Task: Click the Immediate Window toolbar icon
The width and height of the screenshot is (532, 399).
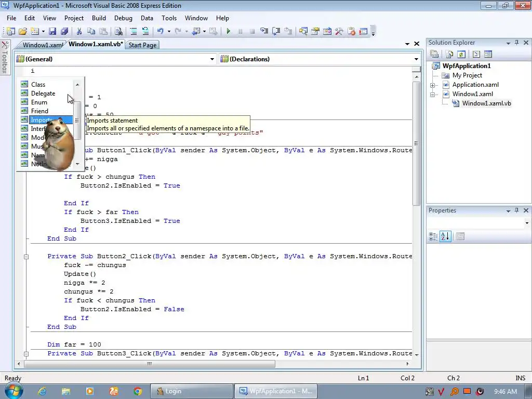Action: coord(363,32)
